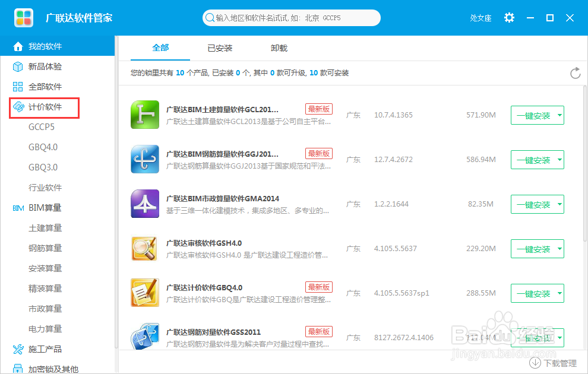
Task: One-click install GSH4.0 audit software
Action: (x=533, y=249)
